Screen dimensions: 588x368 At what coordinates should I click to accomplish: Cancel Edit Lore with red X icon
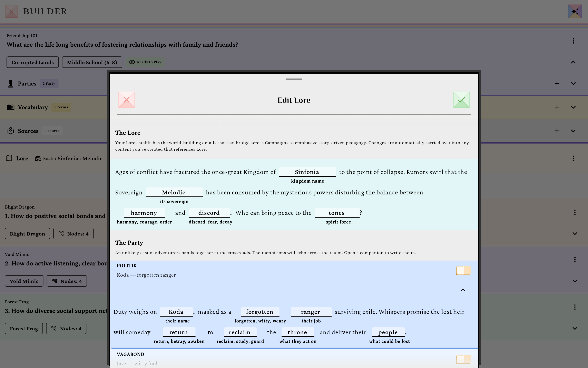(x=126, y=100)
